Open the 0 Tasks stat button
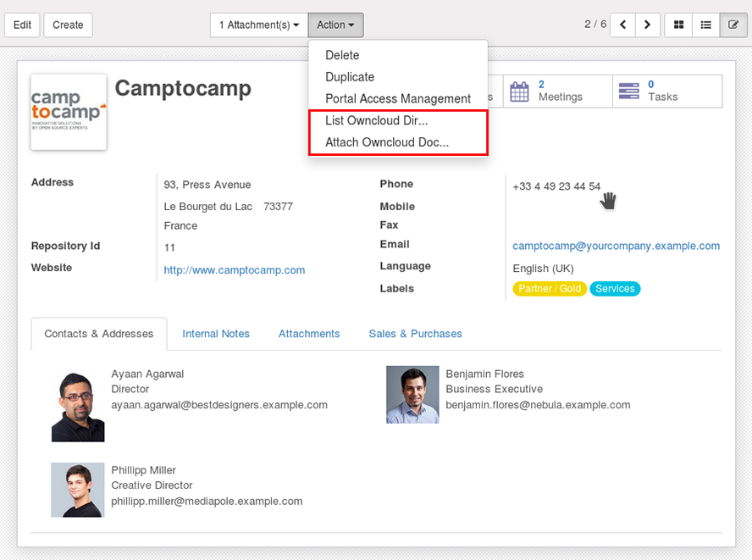 click(x=667, y=91)
